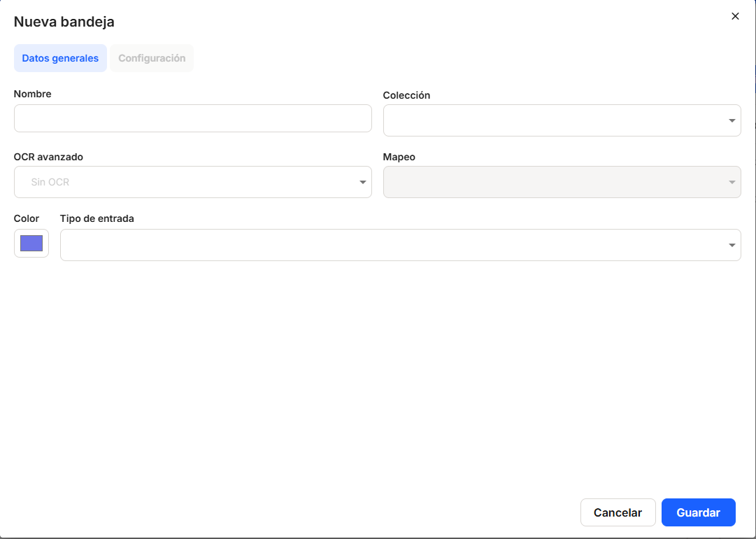Viewport: 756px width, 539px height.
Task: Click the Mapeo dropdown arrow icon
Action: tap(732, 182)
